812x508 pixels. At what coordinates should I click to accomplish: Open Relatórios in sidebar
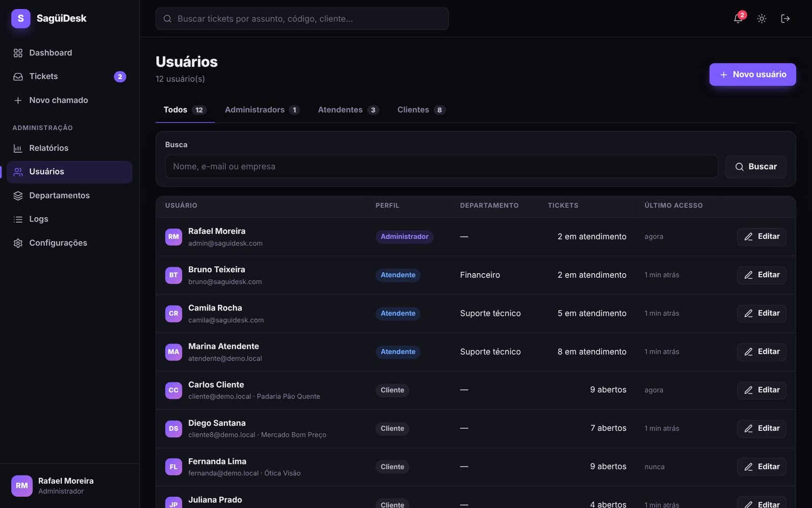[x=70, y=148]
